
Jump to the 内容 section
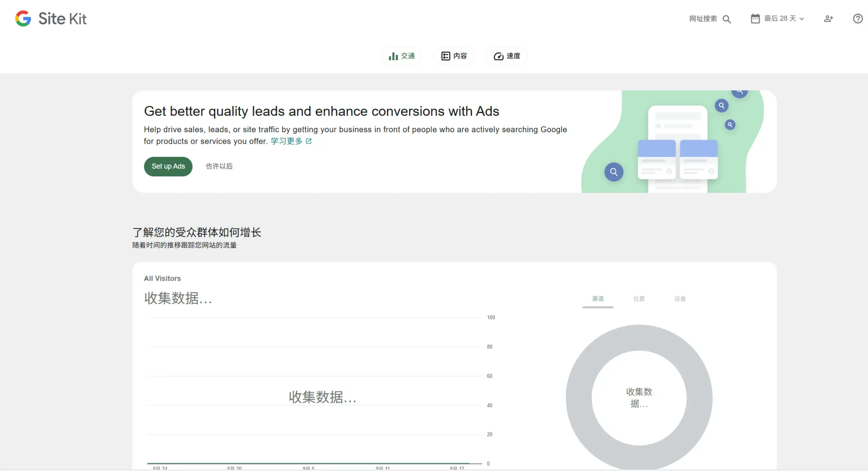point(454,56)
